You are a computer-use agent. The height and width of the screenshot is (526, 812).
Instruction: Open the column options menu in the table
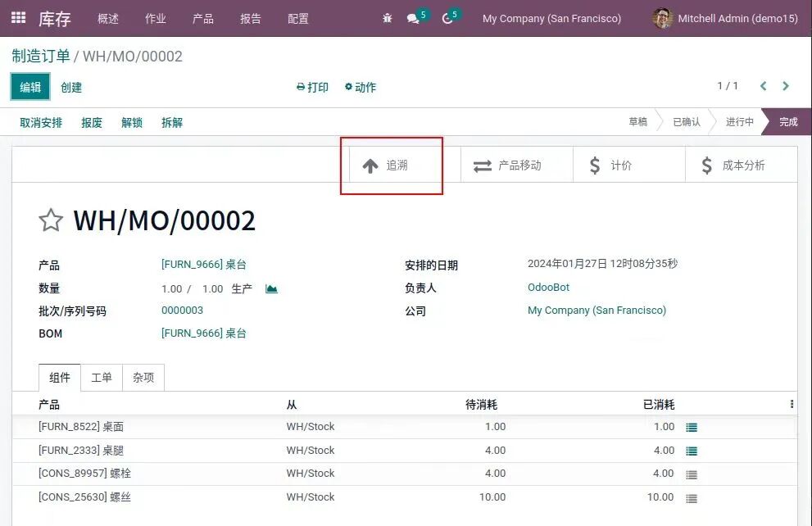792,404
